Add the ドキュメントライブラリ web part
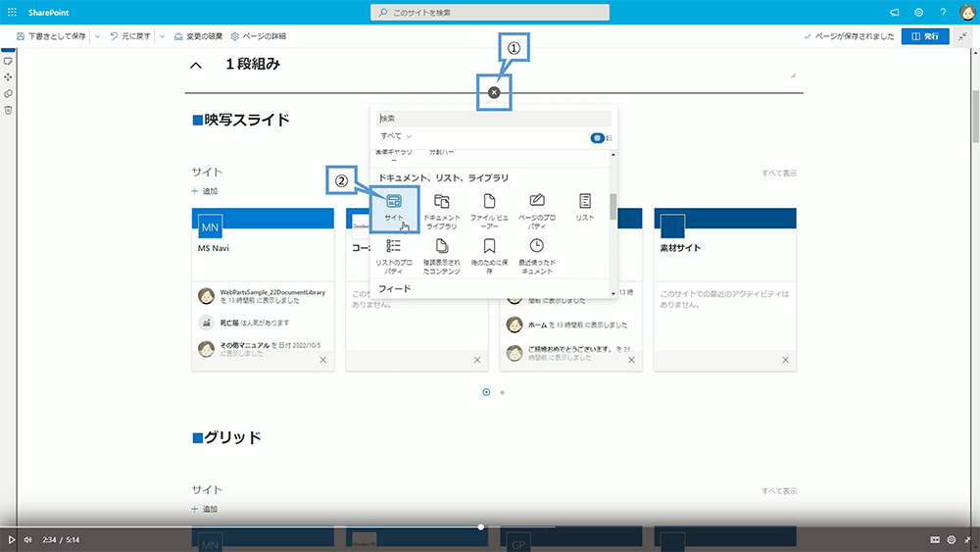The height and width of the screenshot is (552, 980). 441,201
